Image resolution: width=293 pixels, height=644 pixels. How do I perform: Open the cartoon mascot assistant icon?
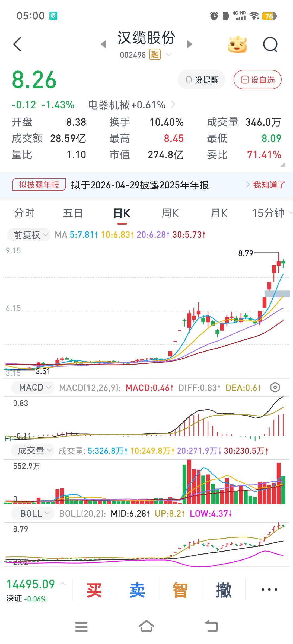click(x=237, y=44)
